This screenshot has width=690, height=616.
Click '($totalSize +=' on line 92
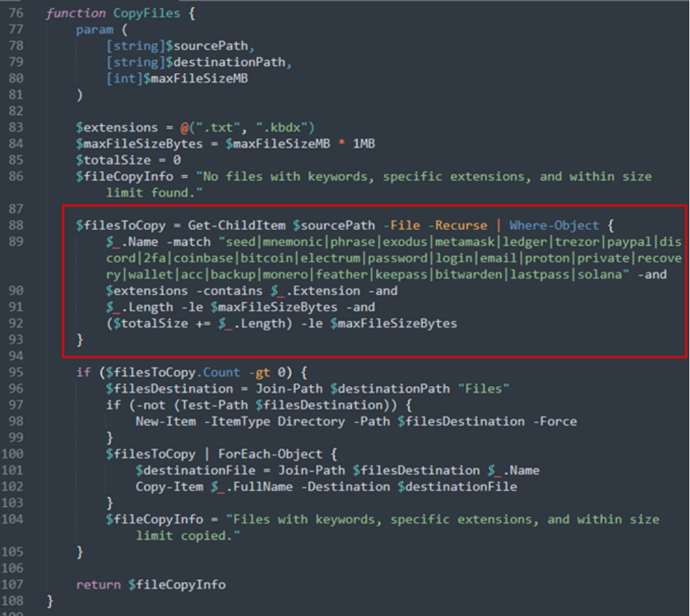tap(158, 324)
